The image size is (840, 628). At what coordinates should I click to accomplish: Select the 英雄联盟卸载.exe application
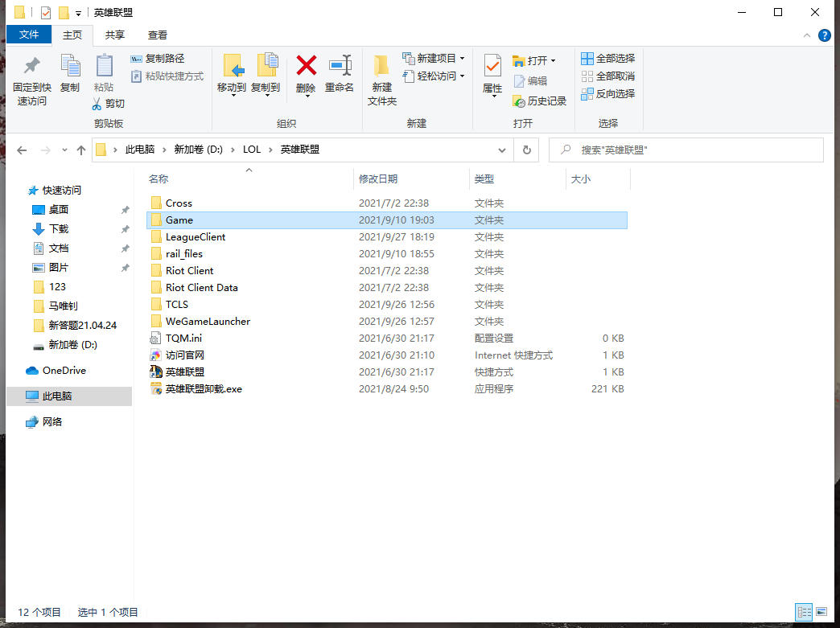pyautogui.click(x=387, y=388)
